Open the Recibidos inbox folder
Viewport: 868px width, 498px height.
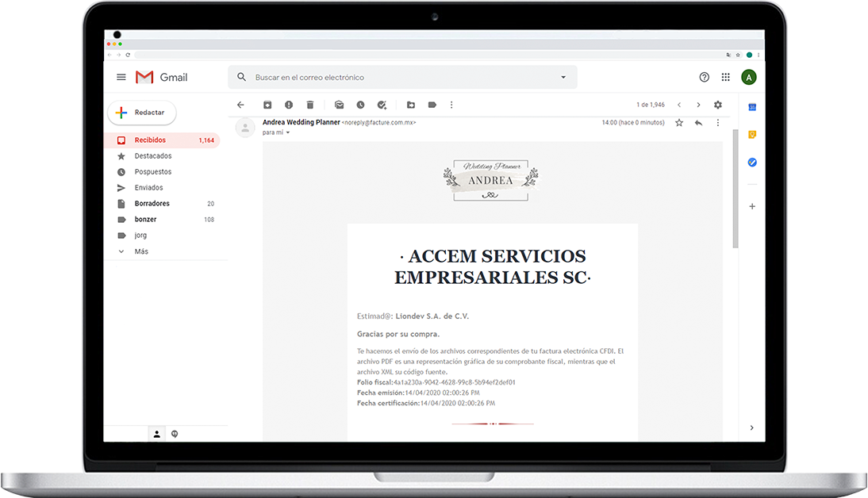click(x=150, y=140)
